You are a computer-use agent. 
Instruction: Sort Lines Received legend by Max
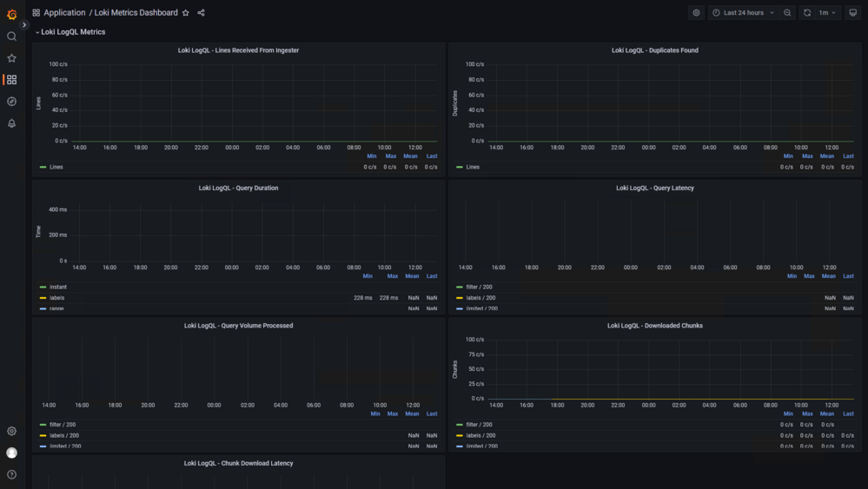[391, 156]
